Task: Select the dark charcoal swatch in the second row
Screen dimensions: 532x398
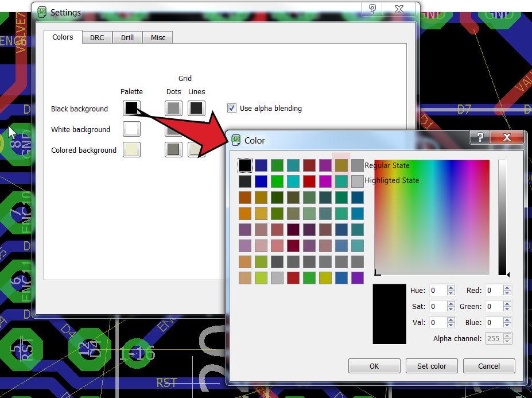Action: click(245, 181)
